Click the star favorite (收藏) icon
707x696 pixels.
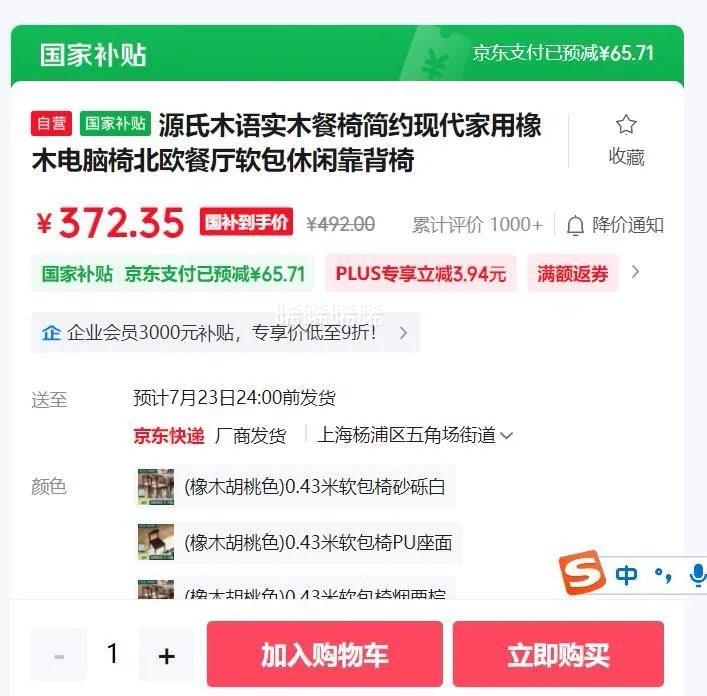click(626, 125)
